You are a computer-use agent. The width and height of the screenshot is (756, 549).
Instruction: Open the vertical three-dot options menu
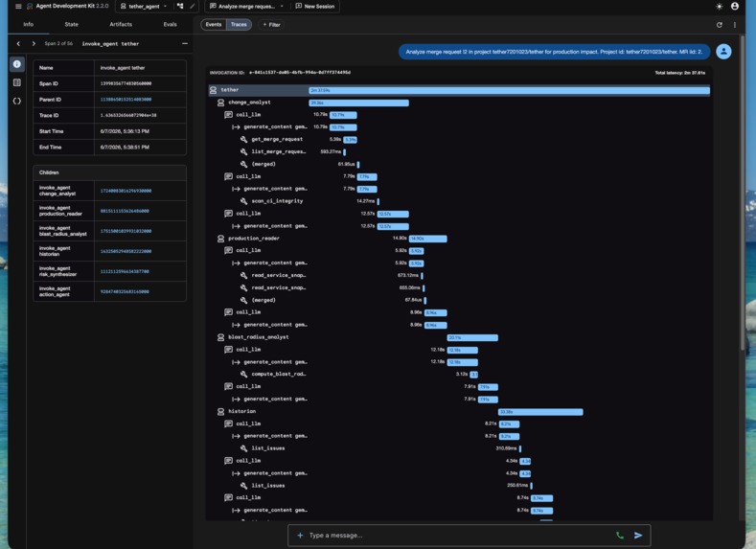pyautogui.click(x=735, y=25)
